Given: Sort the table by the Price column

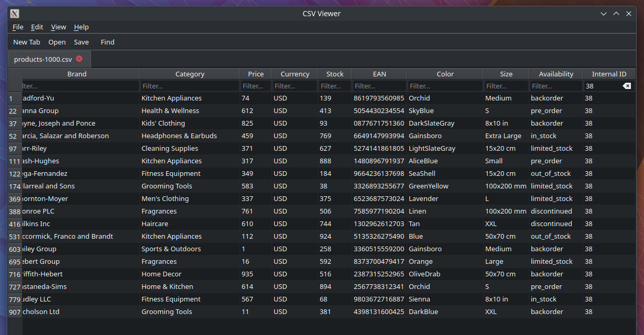Looking at the screenshot, I should (x=255, y=73).
